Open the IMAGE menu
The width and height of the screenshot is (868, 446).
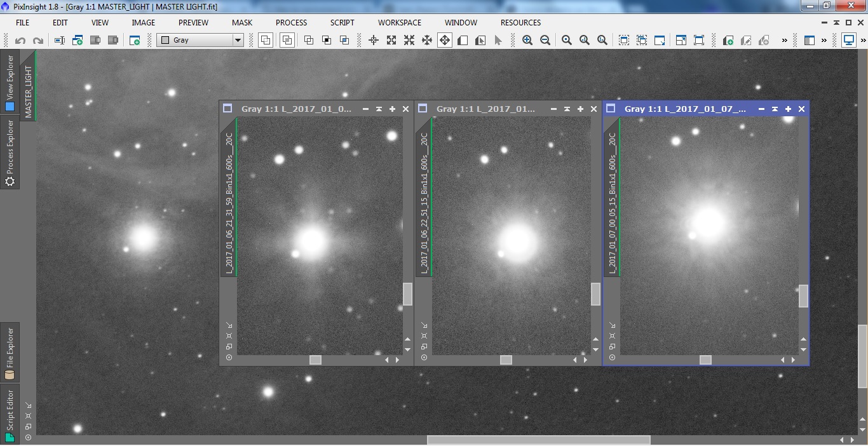[x=143, y=22]
